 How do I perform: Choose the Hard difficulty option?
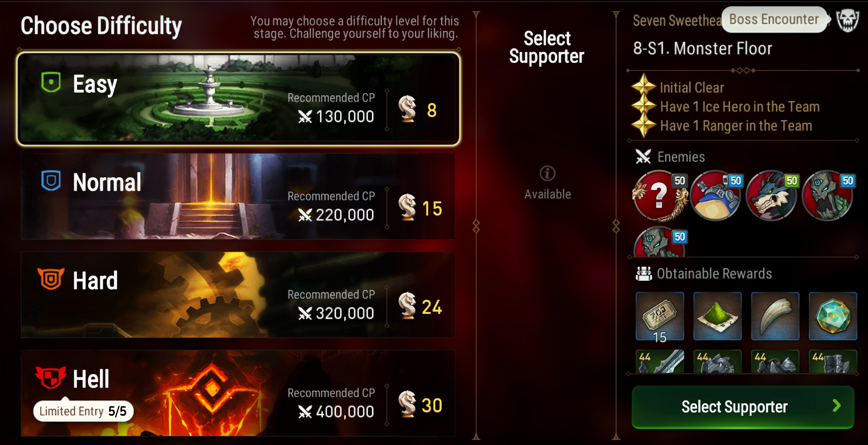(x=238, y=295)
